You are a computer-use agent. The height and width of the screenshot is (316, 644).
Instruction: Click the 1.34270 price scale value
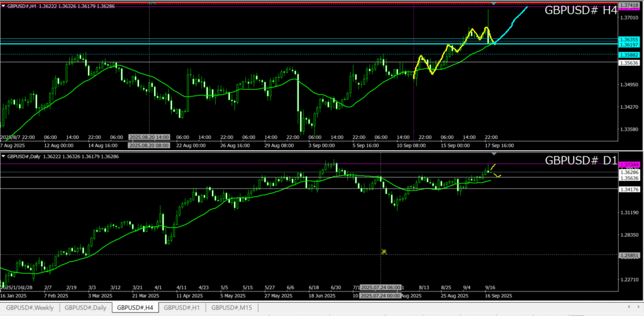click(629, 107)
